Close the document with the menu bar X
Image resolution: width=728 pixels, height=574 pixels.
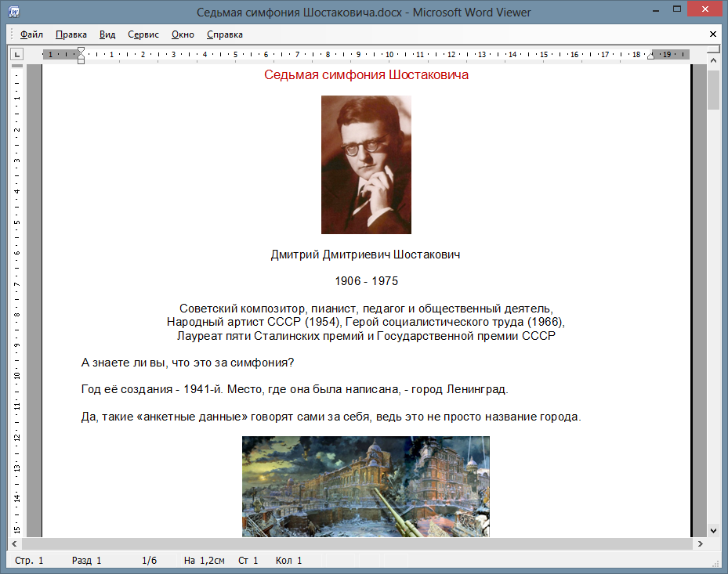pos(712,34)
